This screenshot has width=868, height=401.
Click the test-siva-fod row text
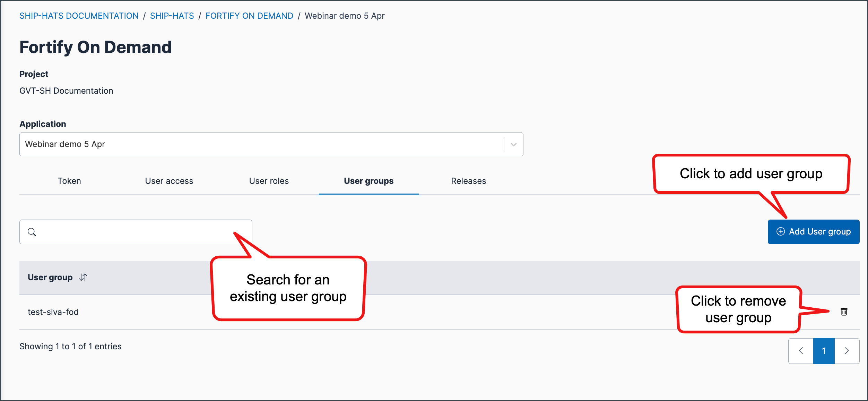[x=53, y=312]
